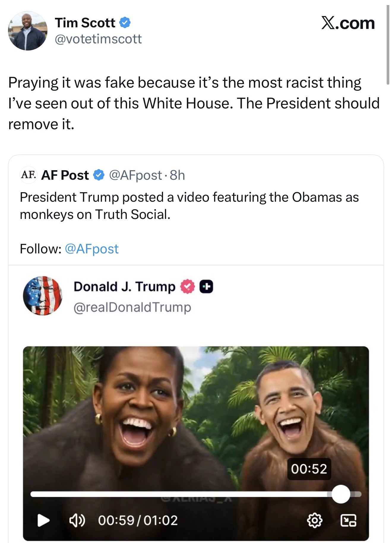Open the Tim Scott display name
392x543 pixels.
[x=85, y=23]
